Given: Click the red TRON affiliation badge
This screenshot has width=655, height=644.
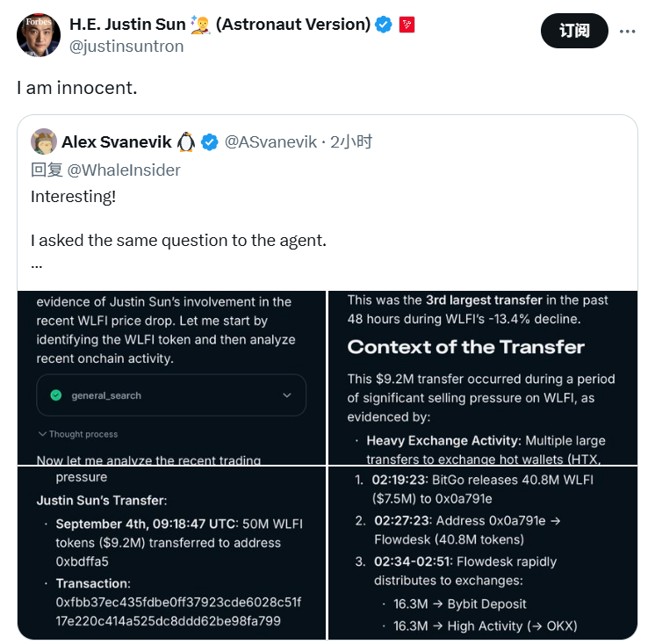Looking at the screenshot, I should [x=407, y=25].
